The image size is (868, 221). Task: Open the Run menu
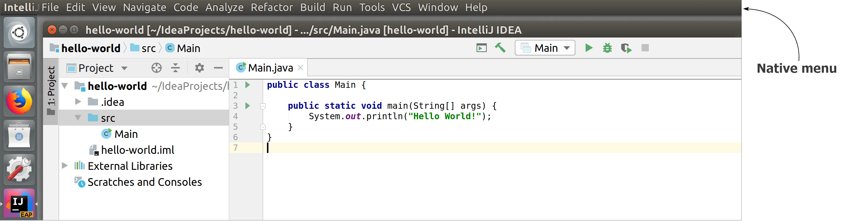pos(342,7)
